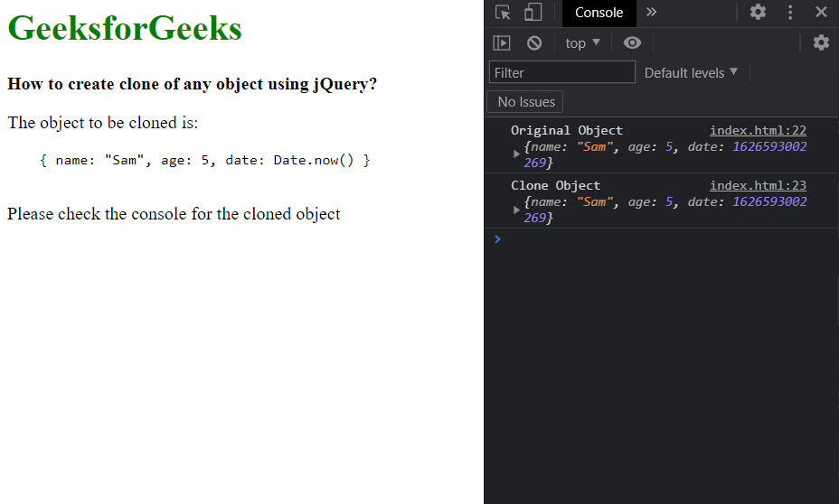The height and width of the screenshot is (504, 839).
Task: Open the three-dot customize DevTools menu
Action: click(x=790, y=13)
